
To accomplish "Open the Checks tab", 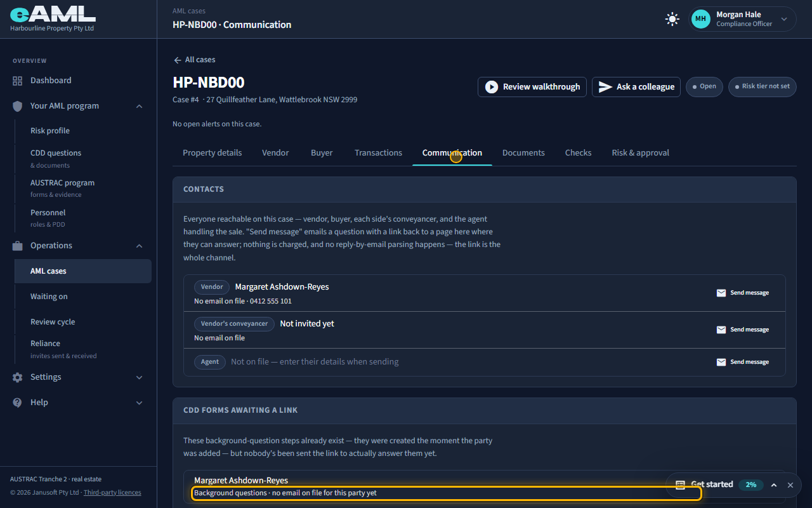I will pyautogui.click(x=578, y=153).
